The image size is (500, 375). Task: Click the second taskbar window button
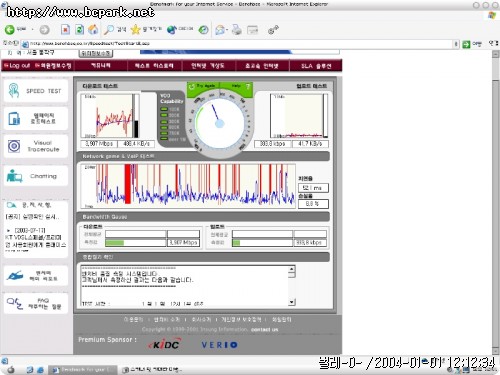coord(152,369)
